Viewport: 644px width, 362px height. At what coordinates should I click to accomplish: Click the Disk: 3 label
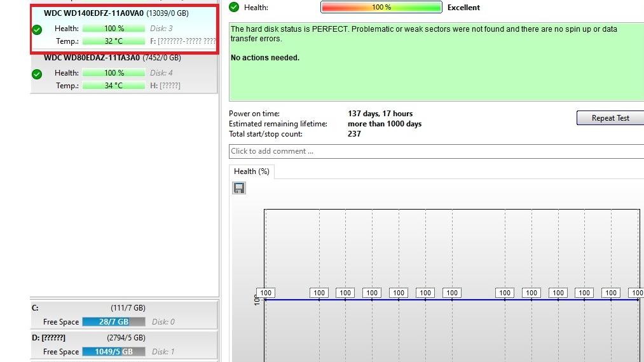click(x=161, y=29)
